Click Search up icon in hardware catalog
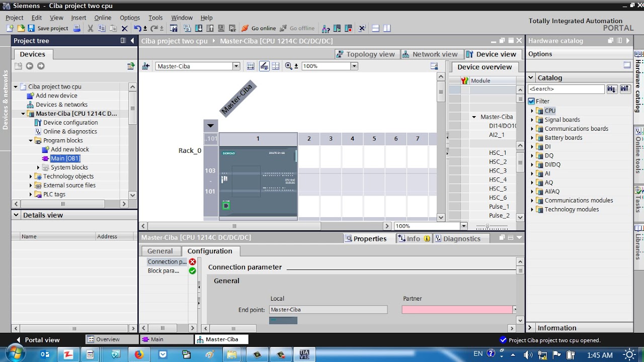 (x=625, y=89)
